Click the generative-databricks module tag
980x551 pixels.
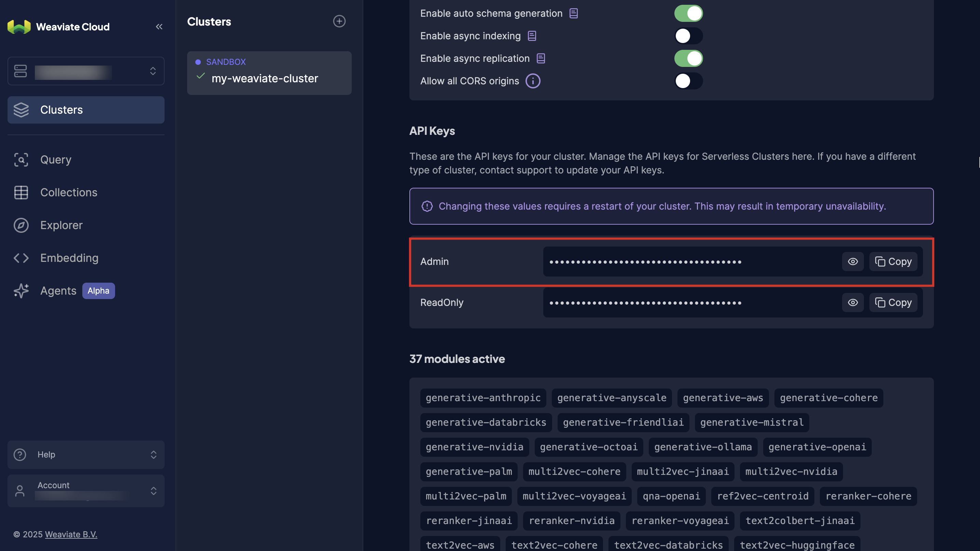[486, 423]
